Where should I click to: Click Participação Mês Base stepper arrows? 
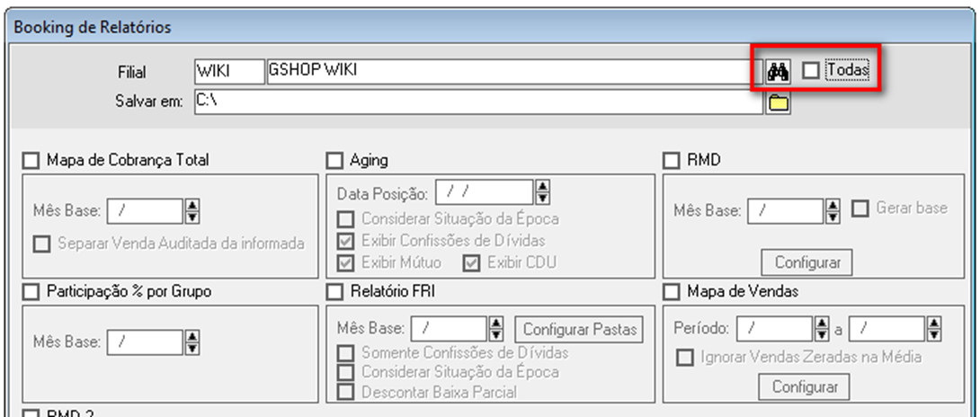pyautogui.click(x=192, y=342)
